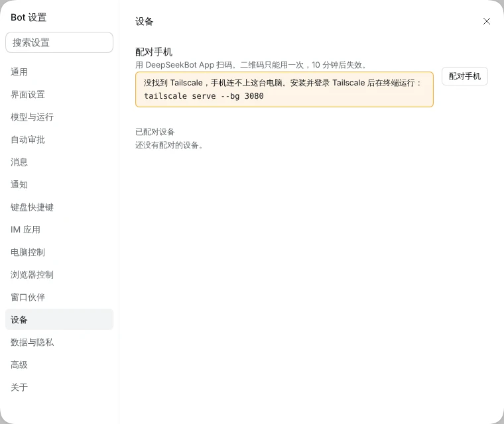The image size is (504, 424).
Task: Open 浏览器控制 settings
Action: (x=59, y=275)
